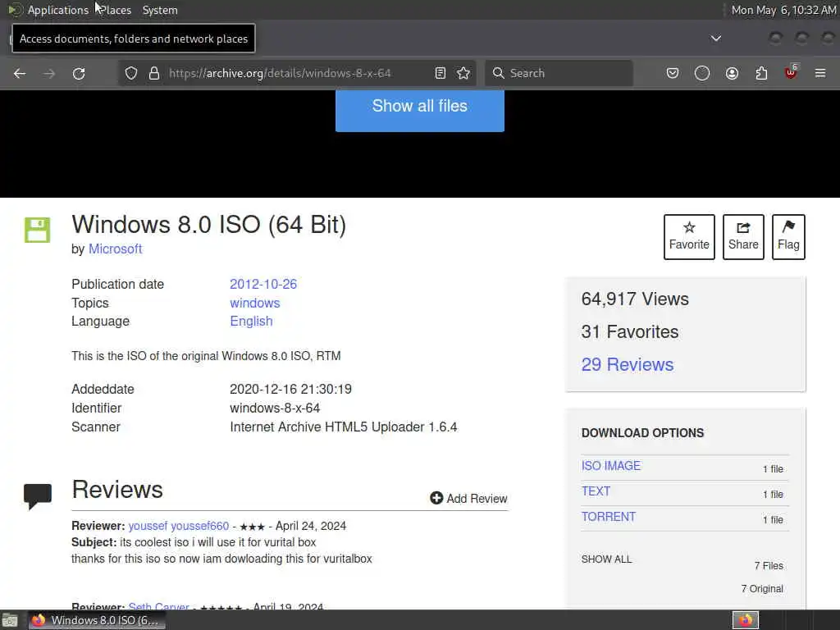Click the 31 Favorites text

(x=630, y=331)
